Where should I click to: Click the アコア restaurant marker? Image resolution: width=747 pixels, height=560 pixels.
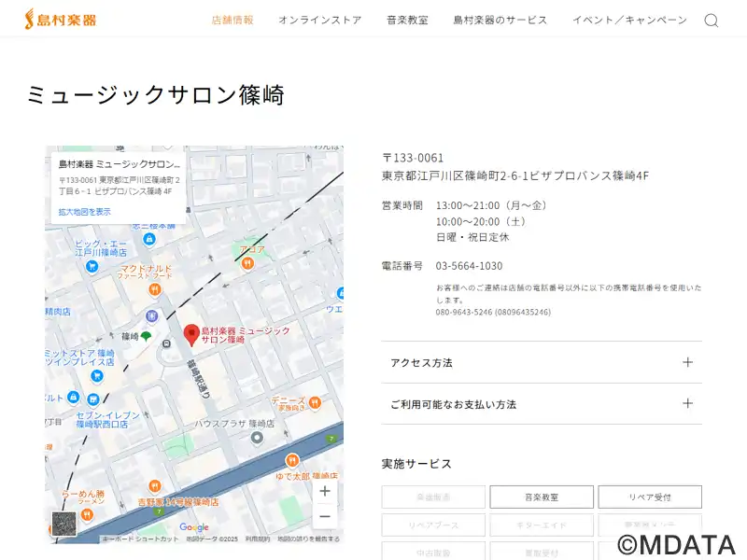[x=247, y=263]
